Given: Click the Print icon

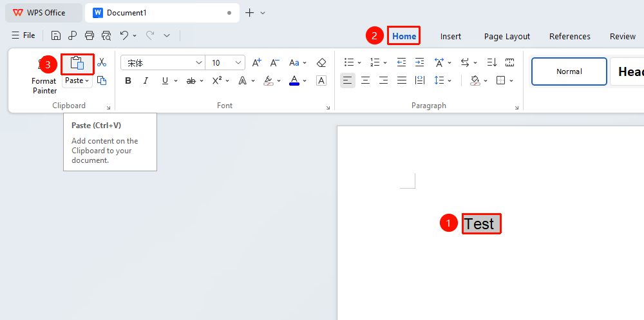Looking at the screenshot, I should click(90, 36).
